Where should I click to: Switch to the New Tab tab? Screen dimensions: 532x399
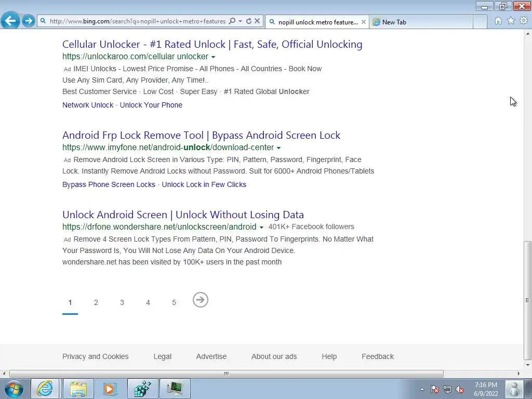[421, 22]
